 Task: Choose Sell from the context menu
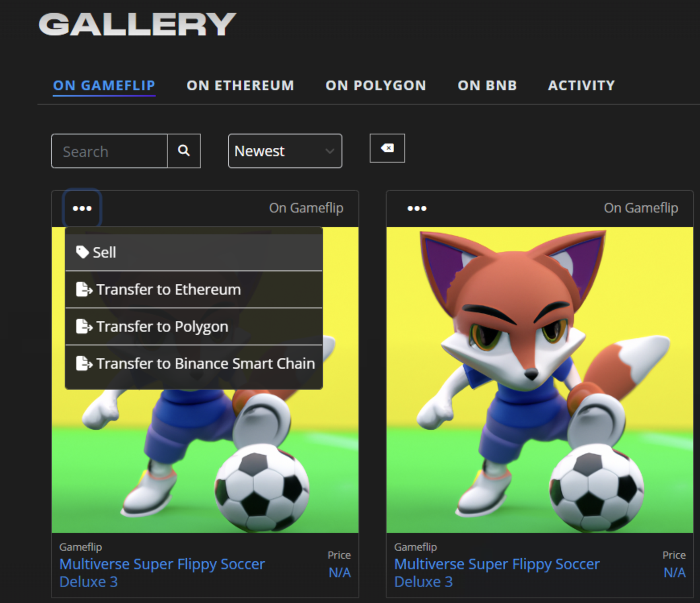194,252
